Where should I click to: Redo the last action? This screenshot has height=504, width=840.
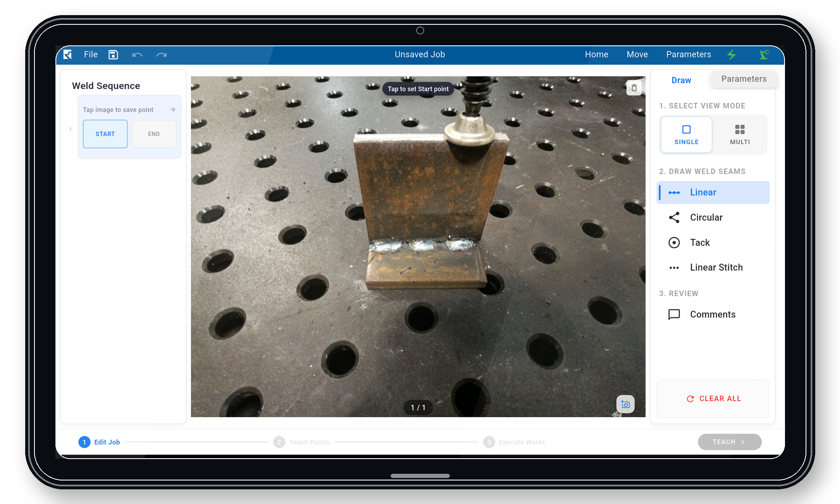pos(162,55)
